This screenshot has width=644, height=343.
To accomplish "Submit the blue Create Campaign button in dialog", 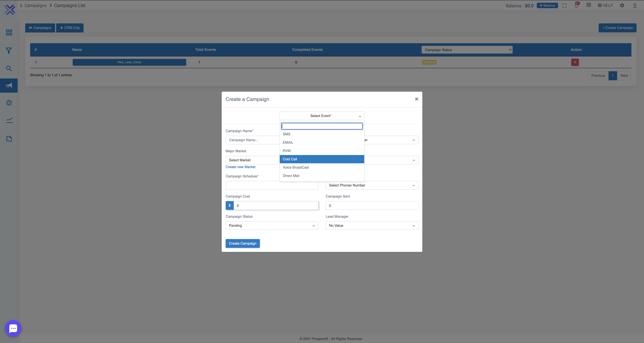I will click(x=243, y=243).
